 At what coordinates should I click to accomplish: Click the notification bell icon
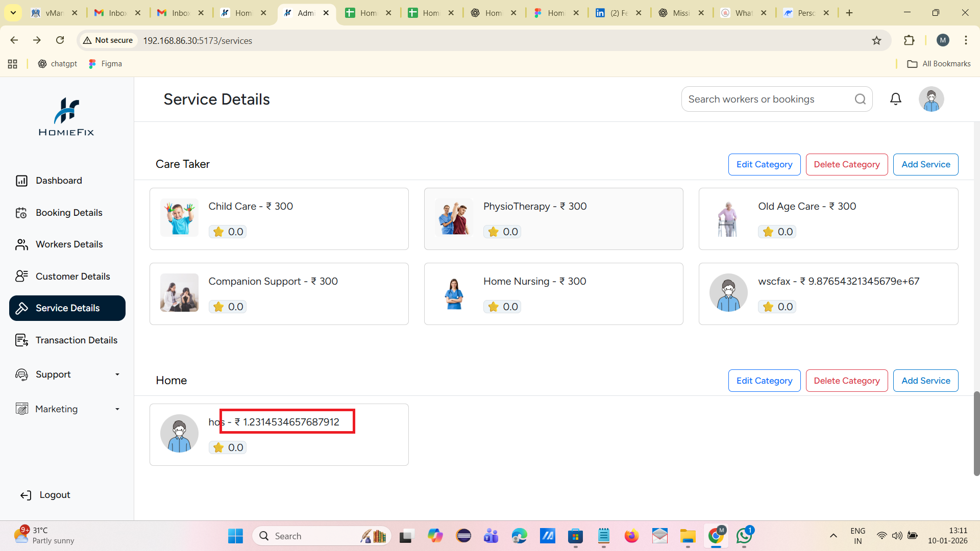895,99
